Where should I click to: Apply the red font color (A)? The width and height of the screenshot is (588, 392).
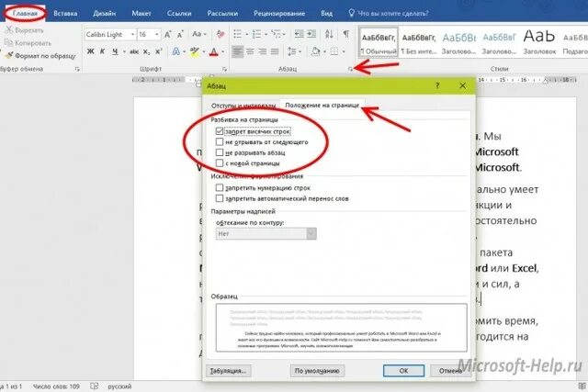214,51
